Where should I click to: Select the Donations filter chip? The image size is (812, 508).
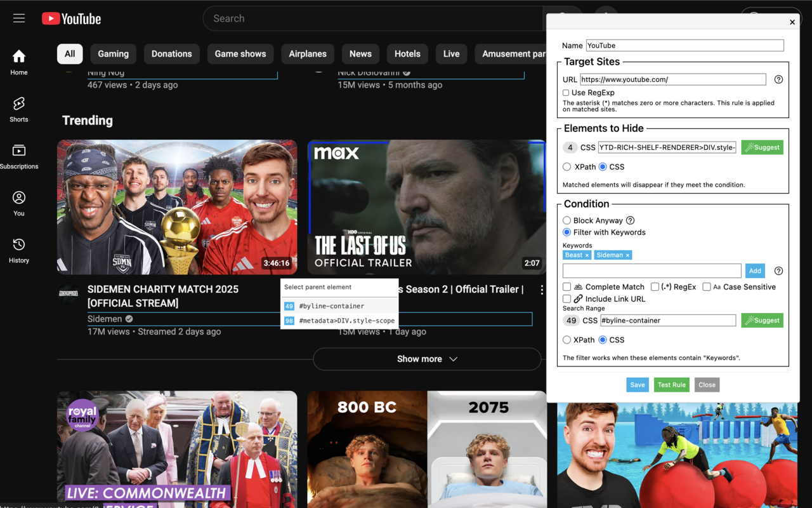(x=172, y=54)
